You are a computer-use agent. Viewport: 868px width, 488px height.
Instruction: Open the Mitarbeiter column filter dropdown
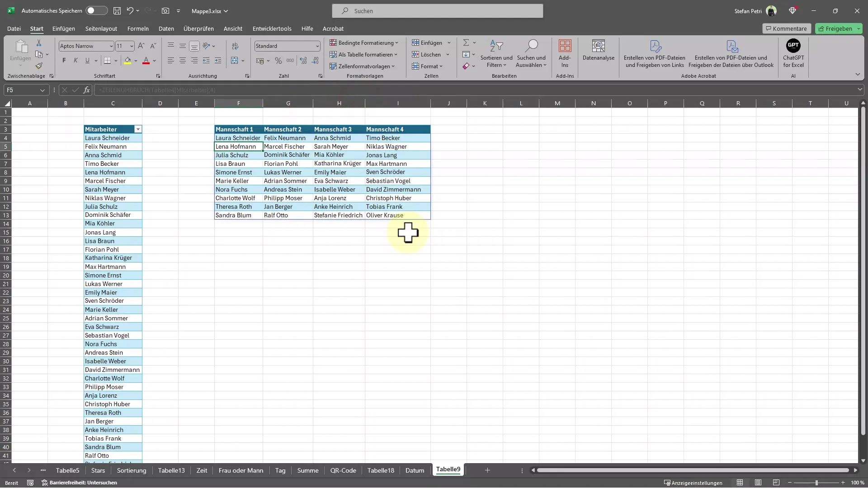click(x=138, y=129)
